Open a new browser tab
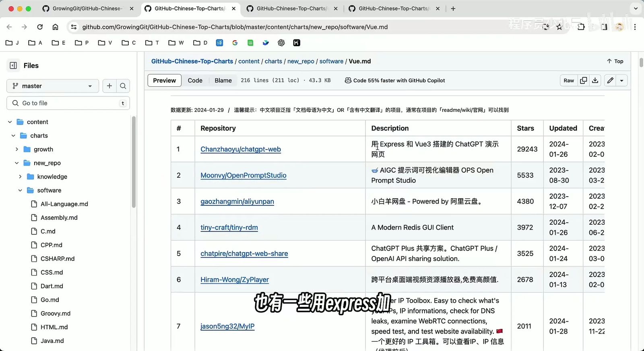Image resolution: width=644 pixels, height=351 pixels. point(453,8)
